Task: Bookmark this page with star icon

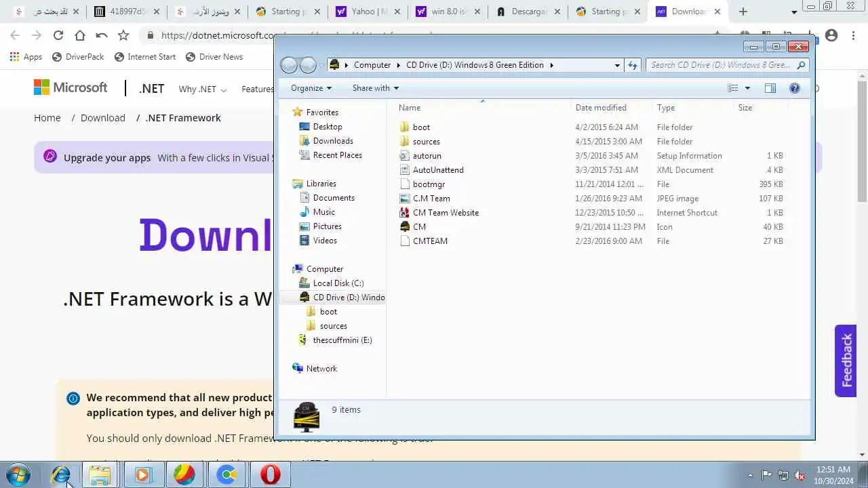Action: coord(123,35)
